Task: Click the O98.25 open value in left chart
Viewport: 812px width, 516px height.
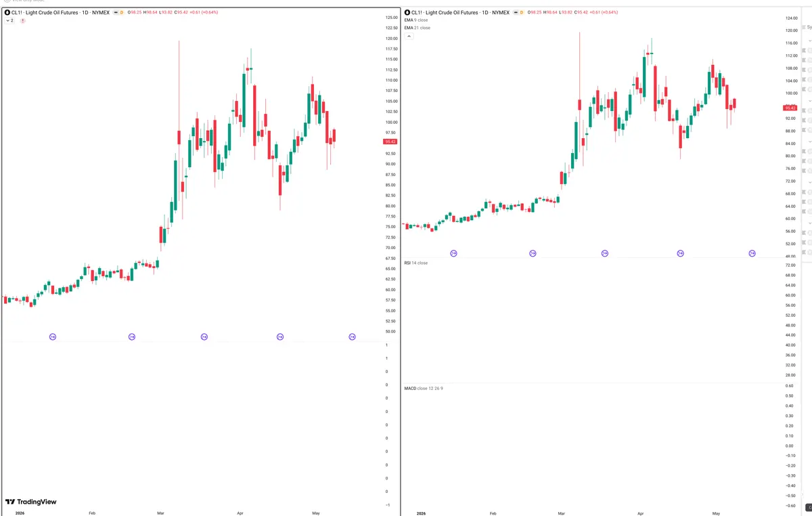Action: (135, 13)
